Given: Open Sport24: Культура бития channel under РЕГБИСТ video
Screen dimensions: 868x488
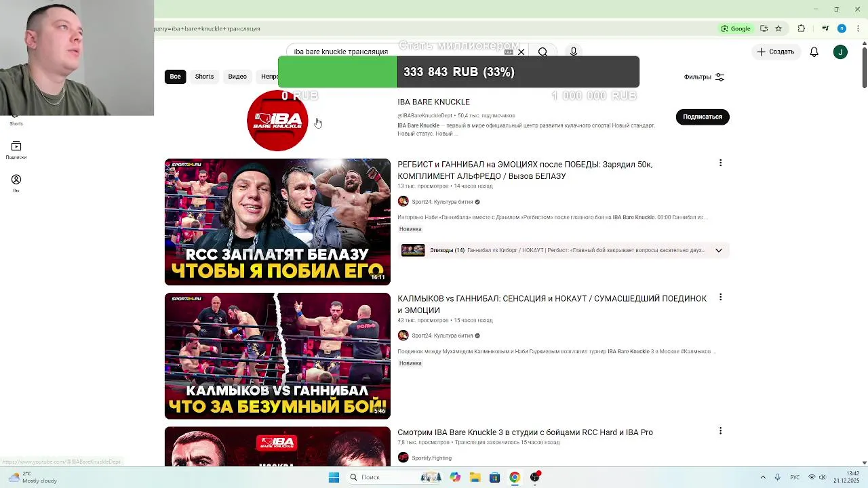Looking at the screenshot, I should pos(442,202).
